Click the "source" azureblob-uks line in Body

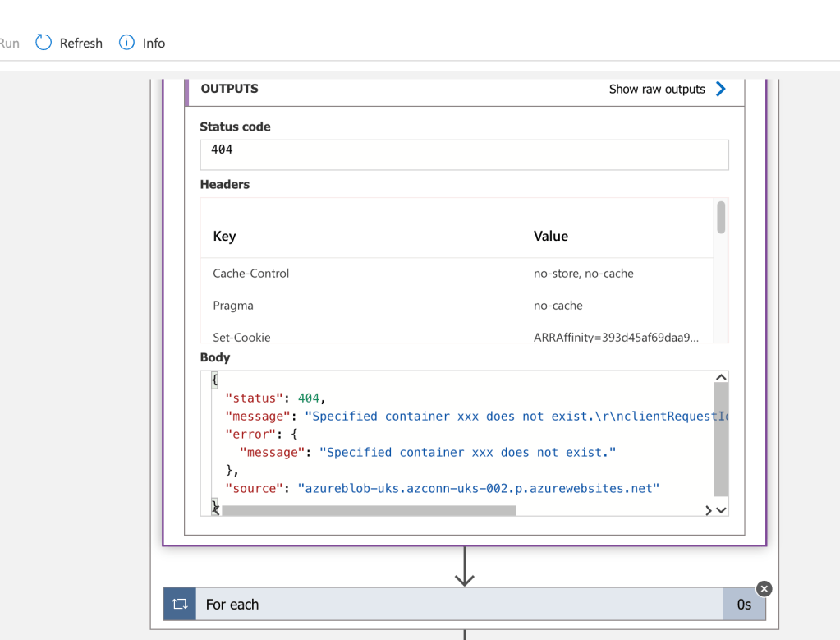pyautogui.click(x=443, y=488)
